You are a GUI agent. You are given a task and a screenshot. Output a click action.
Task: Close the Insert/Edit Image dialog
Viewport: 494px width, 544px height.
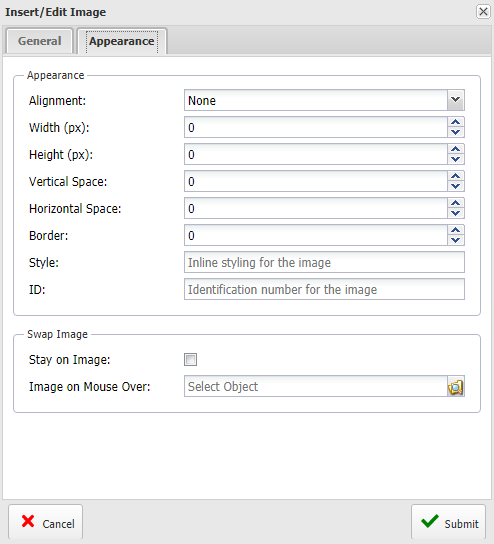(483, 11)
